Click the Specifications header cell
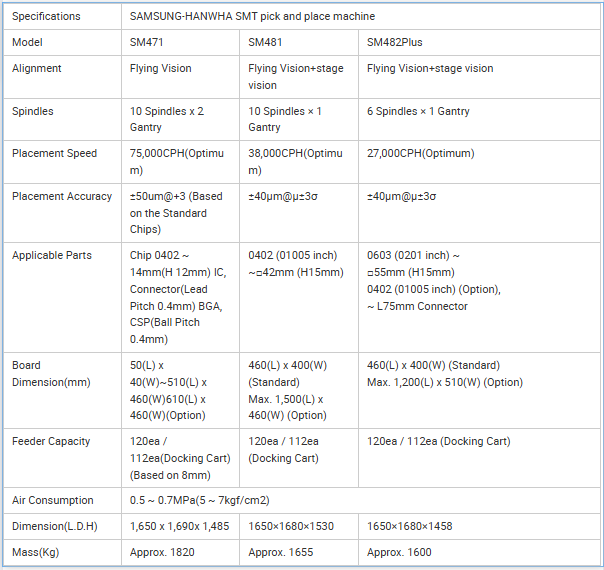This screenshot has width=604, height=570. [62, 16]
